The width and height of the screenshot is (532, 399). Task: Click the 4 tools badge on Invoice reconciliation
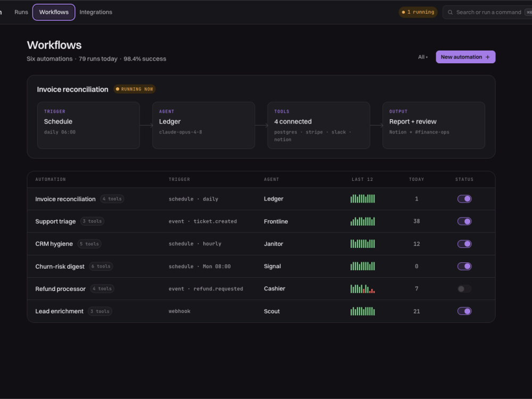112,199
